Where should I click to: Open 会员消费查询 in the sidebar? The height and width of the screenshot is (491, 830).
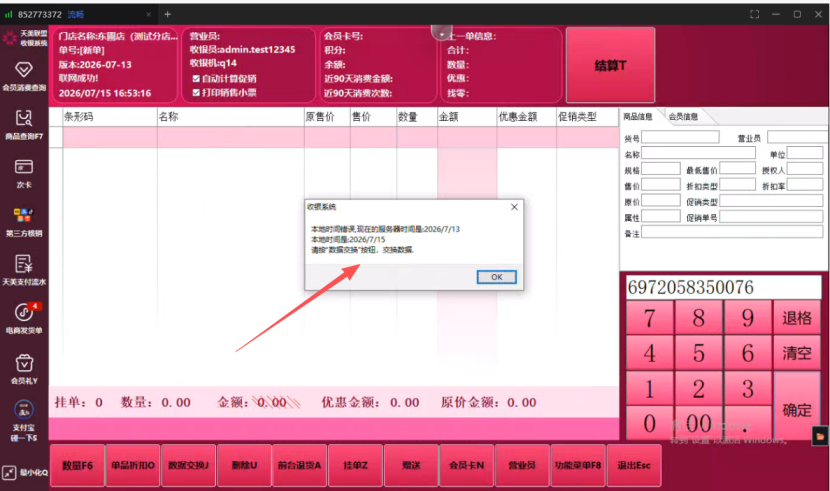[24, 76]
